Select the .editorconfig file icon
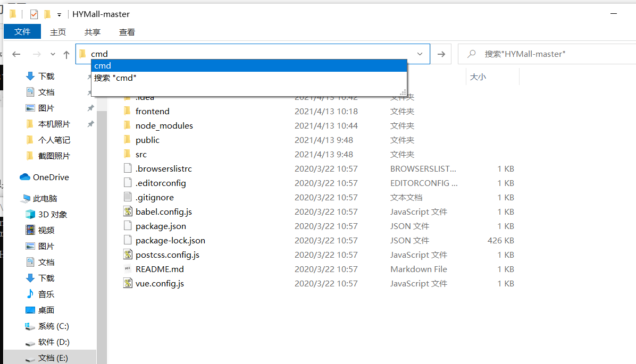 (x=128, y=183)
